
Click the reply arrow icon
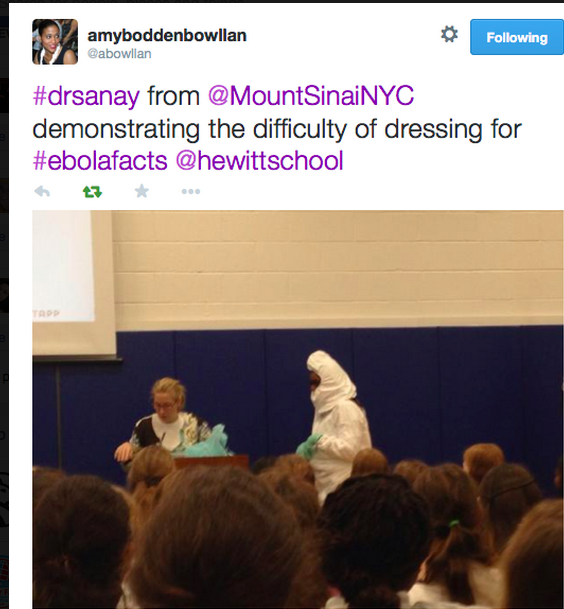tap(42, 191)
